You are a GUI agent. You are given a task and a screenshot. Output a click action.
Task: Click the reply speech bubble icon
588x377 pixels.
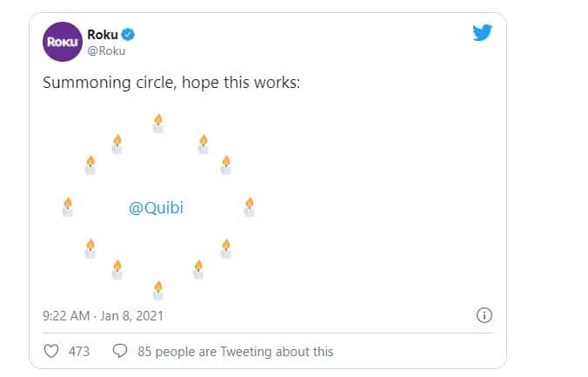pyautogui.click(x=120, y=351)
